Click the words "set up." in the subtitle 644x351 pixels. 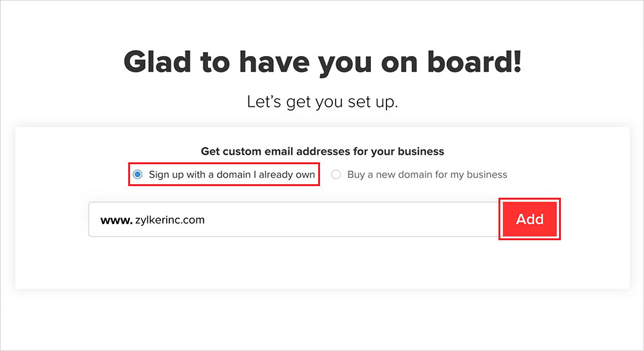pos(374,102)
